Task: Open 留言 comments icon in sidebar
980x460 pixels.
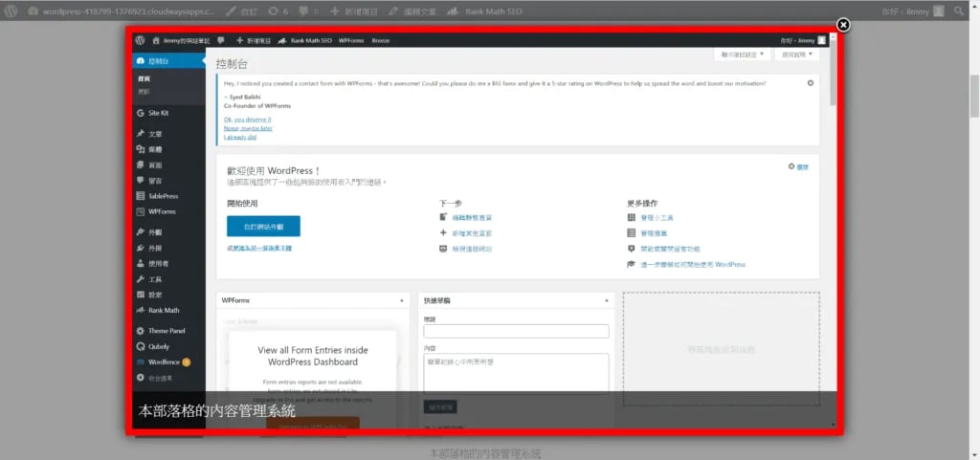Action: click(141, 181)
